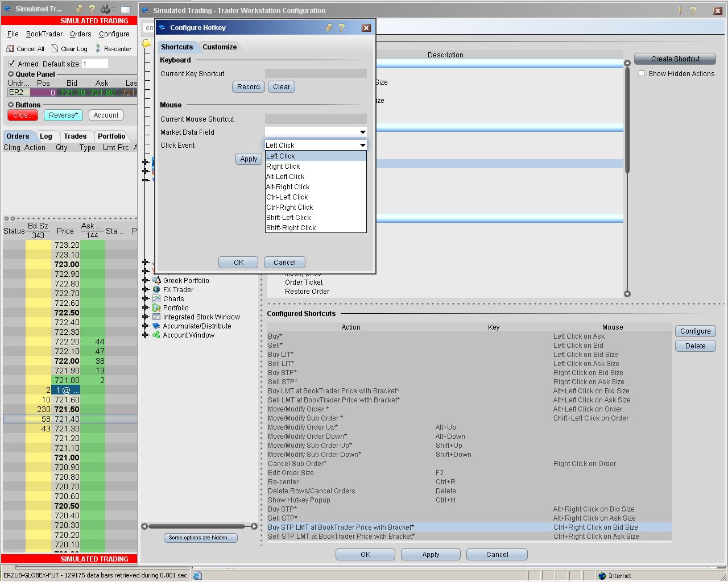Viewport: 728px width, 582px height.
Task: Select the Sell STP LMT with Bracket row
Action: click(x=341, y=537)
